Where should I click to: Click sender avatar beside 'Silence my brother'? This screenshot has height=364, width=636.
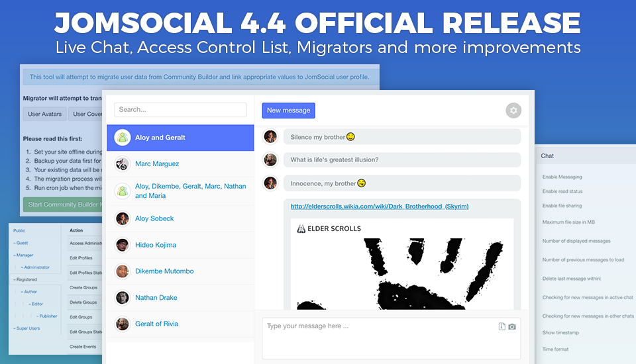pos(270,137)
